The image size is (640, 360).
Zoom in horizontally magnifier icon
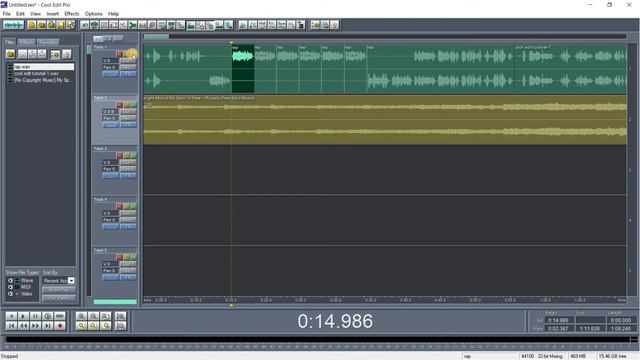[81, 316]
